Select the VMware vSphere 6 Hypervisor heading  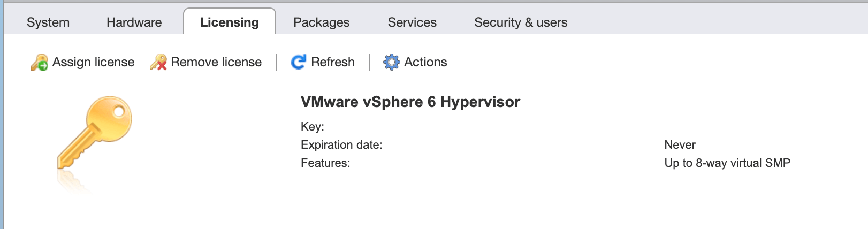410,102
